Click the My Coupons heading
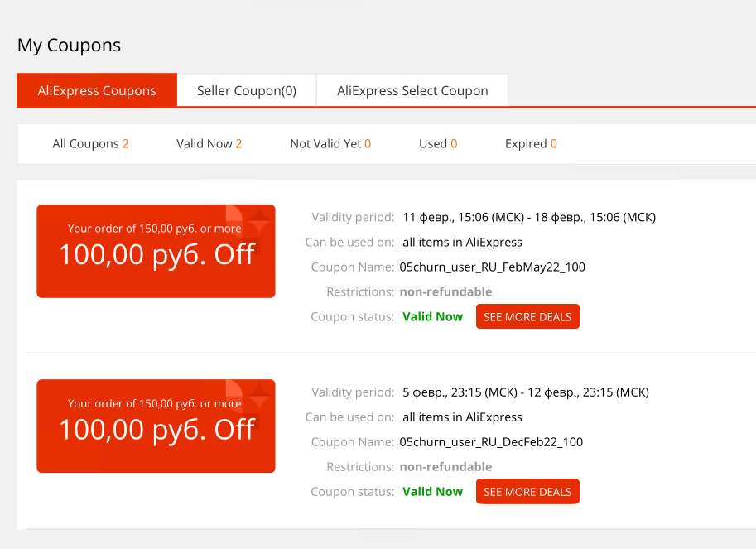The image size is (756, 549). click(x=69, y=46)
